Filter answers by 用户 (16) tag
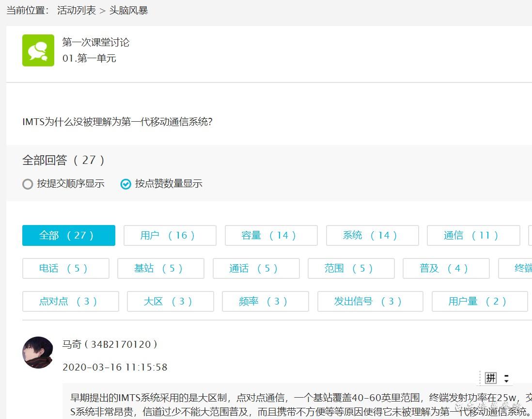The height and width of the screenshot is (419, 532). point(170,236)
